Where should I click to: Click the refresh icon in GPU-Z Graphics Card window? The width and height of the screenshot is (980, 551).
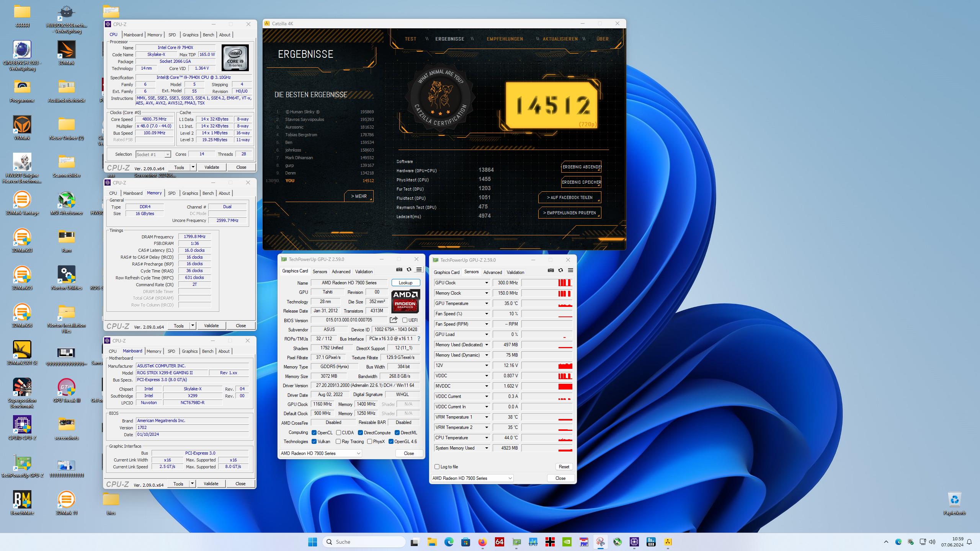409,270
